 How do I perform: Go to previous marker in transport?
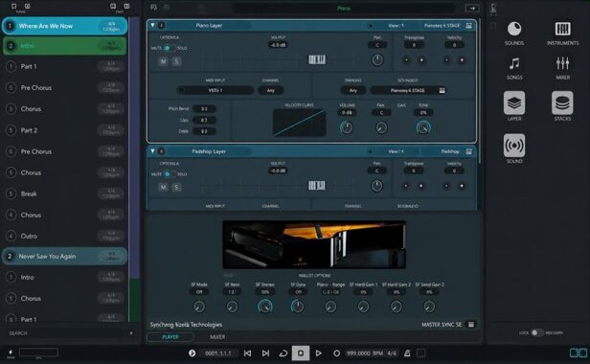[x=247, y=353]
